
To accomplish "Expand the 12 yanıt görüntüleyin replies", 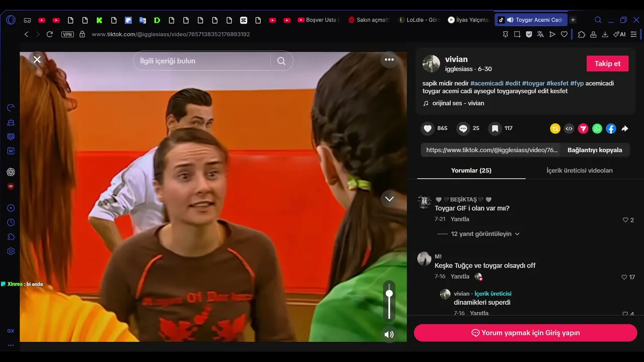I will coord(485,234).
